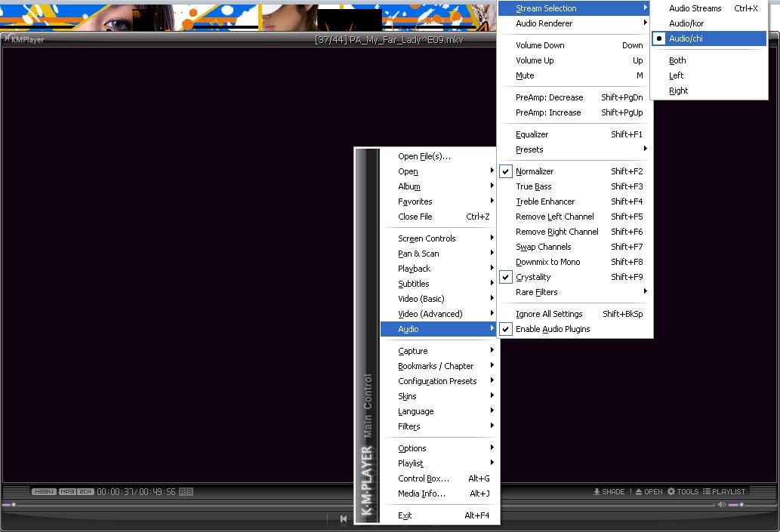Toggle the S shuffle indicator
This screenshot has height=532, width=780.
pos(190,492)
